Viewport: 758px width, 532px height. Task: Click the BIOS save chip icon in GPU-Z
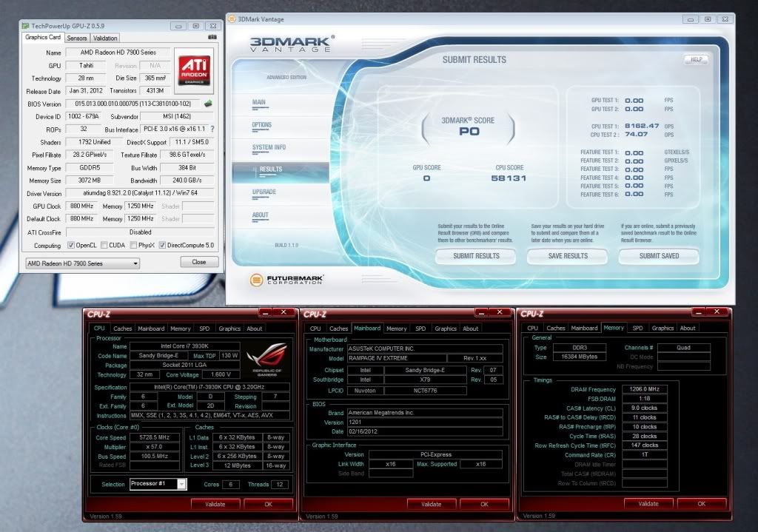(x=208, y=104)
